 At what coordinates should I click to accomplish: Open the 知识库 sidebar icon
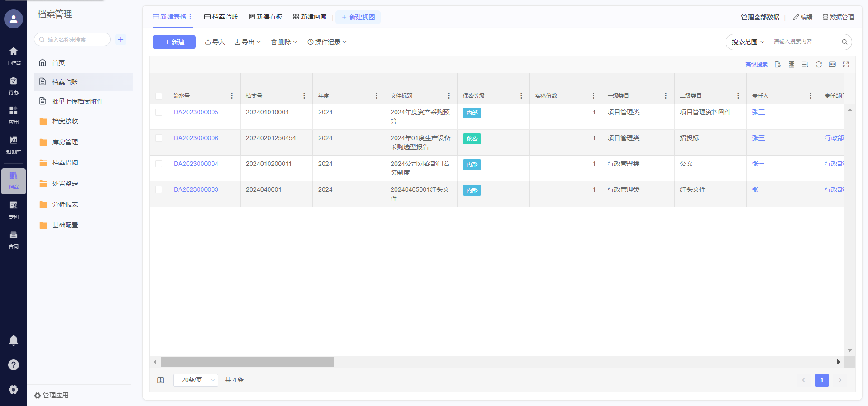coord(14,145)
